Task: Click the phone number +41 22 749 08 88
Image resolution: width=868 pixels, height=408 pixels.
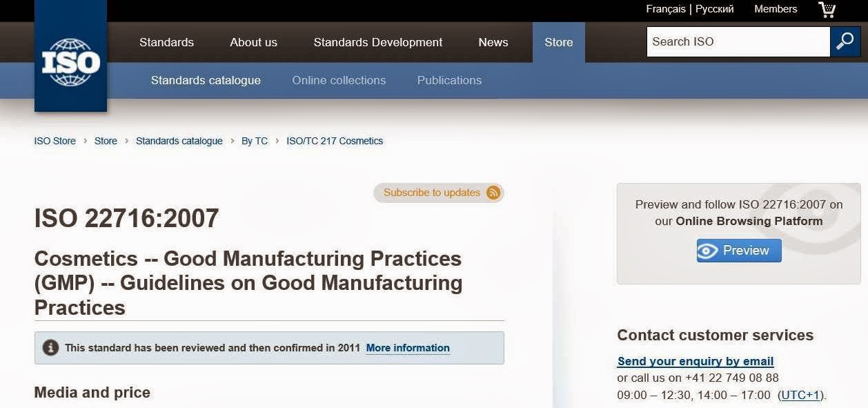Action: point(732,378)
